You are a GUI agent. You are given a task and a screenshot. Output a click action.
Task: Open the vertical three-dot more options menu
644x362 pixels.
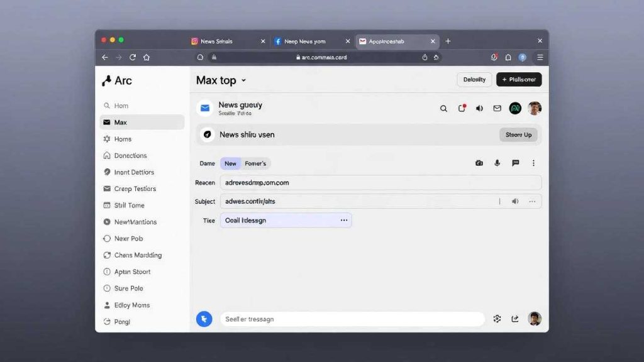tap(533, 163)
